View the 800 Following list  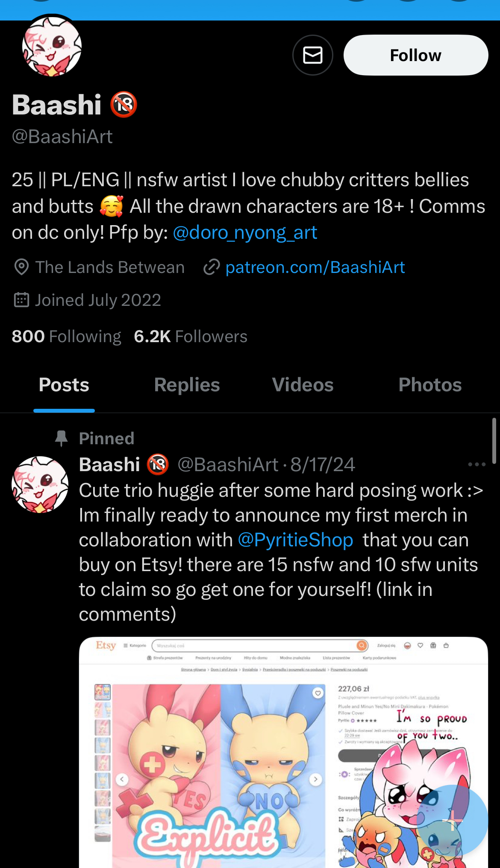67,337
